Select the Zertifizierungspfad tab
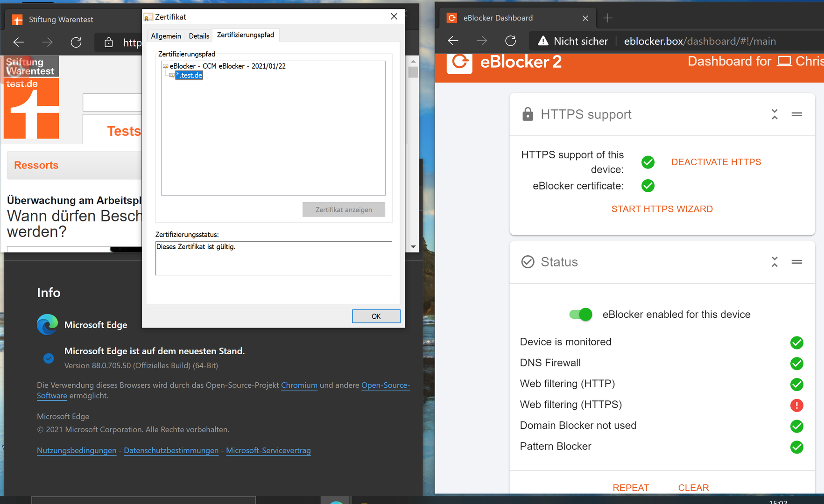 pos(246,35)
